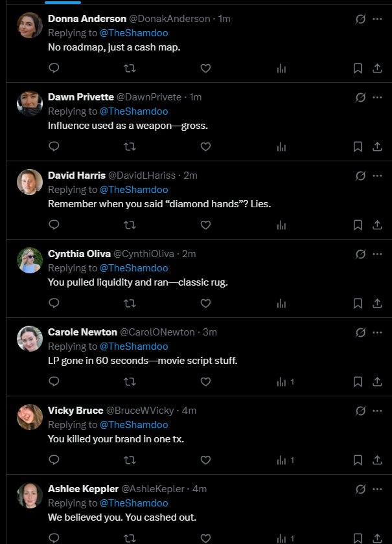Open more options on Donna Anderson's tweet
This screenshot has height=544, width=392.
pos(377,19)
